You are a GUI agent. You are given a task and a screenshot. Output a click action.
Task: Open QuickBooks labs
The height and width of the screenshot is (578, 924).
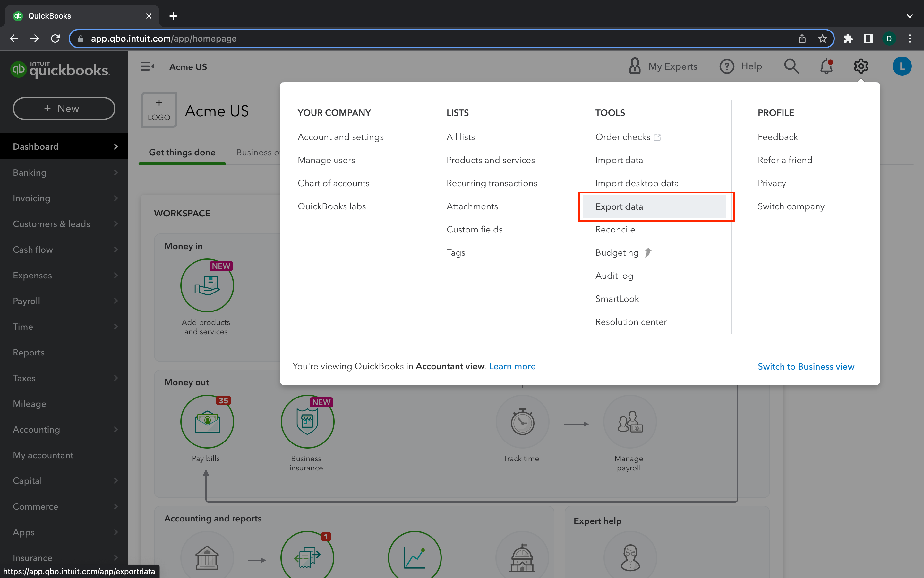pos(331,206)
